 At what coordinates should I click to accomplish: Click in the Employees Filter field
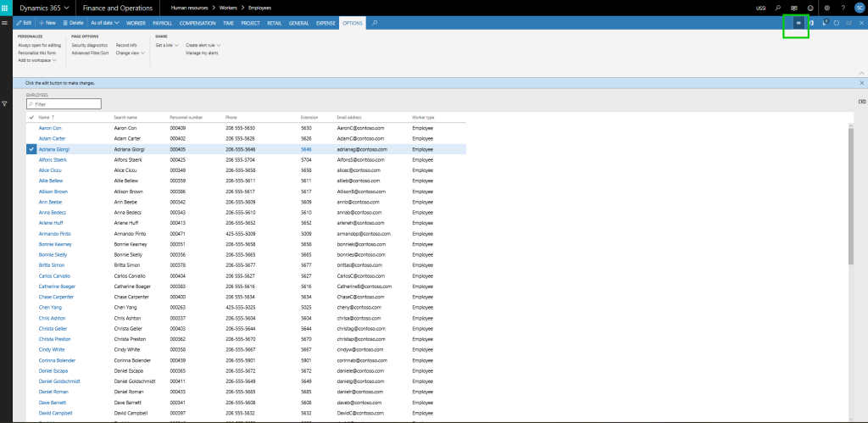click(x=64, y=103)
